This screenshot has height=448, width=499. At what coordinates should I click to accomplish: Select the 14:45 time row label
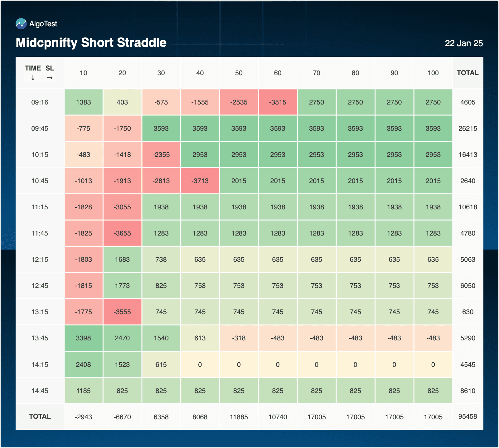(x=40, y=391)
